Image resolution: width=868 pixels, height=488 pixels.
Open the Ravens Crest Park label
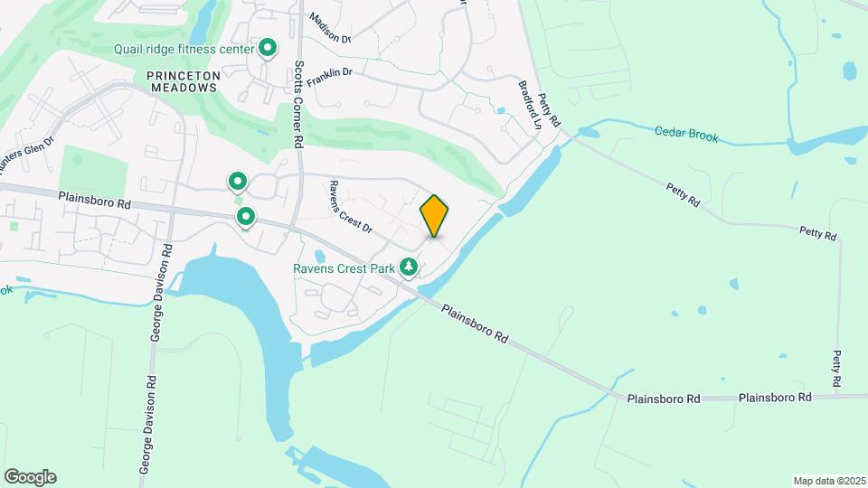pyautogui.click(x=344, y=269)
